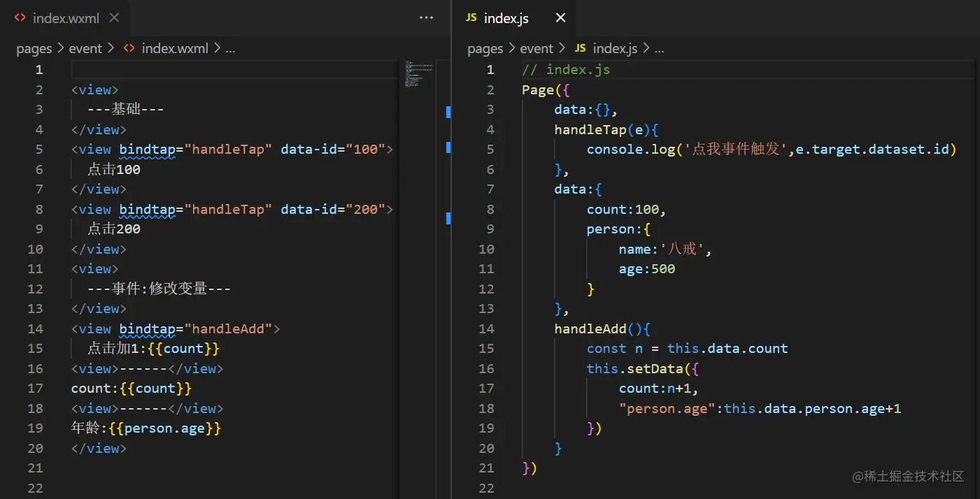980x499 pixels.
Task: Click 'const n = this.data.count' line
Action: [x=688, y=348]
